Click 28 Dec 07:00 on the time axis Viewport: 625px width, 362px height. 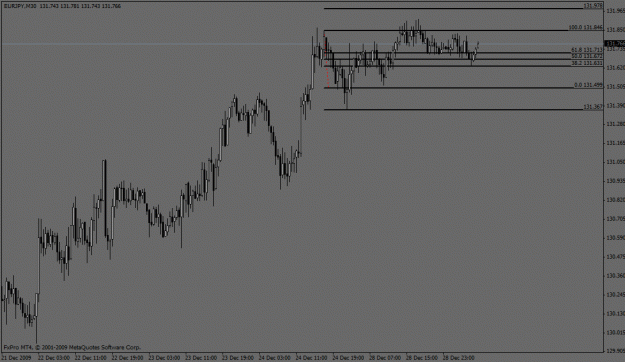coord(385,358)
